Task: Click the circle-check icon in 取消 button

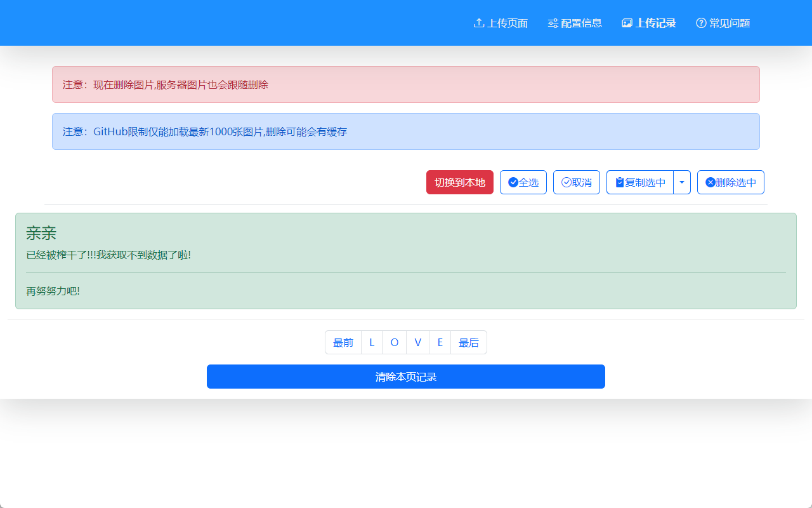Action: (566, 182)
